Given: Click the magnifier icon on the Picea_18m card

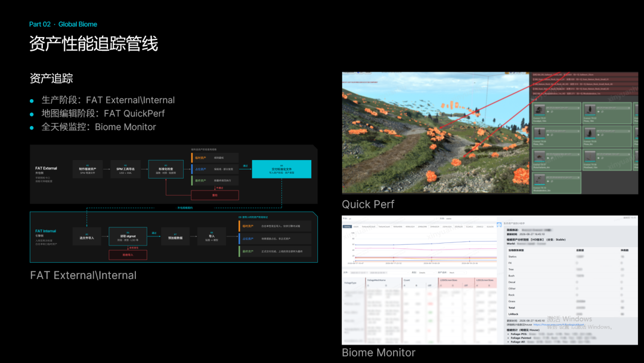Looking at the screenshot, I should (x=602, y=112).
